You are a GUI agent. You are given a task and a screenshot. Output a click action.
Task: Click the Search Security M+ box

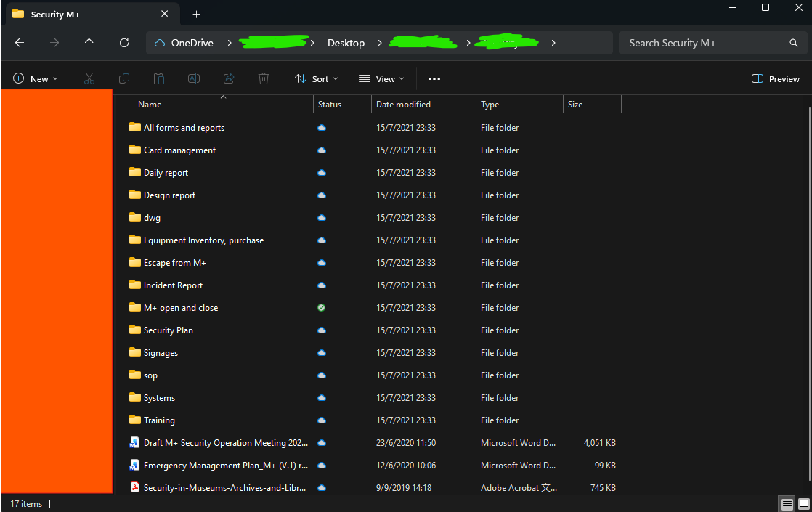click(712, 43)
